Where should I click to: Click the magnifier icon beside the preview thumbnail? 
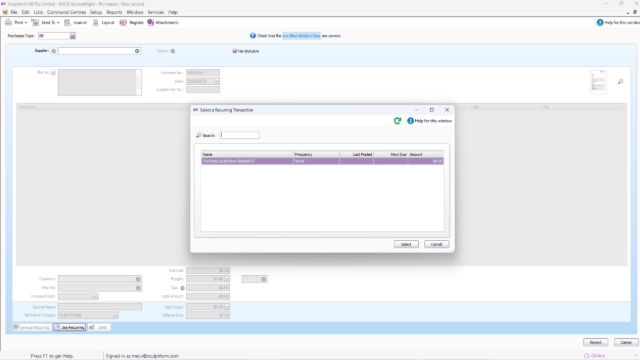click(620, 82)
